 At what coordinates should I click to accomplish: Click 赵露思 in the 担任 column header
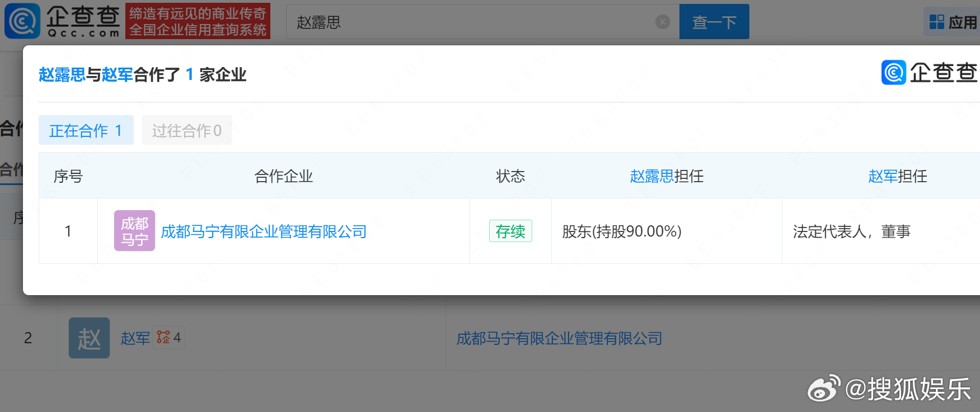652,176
